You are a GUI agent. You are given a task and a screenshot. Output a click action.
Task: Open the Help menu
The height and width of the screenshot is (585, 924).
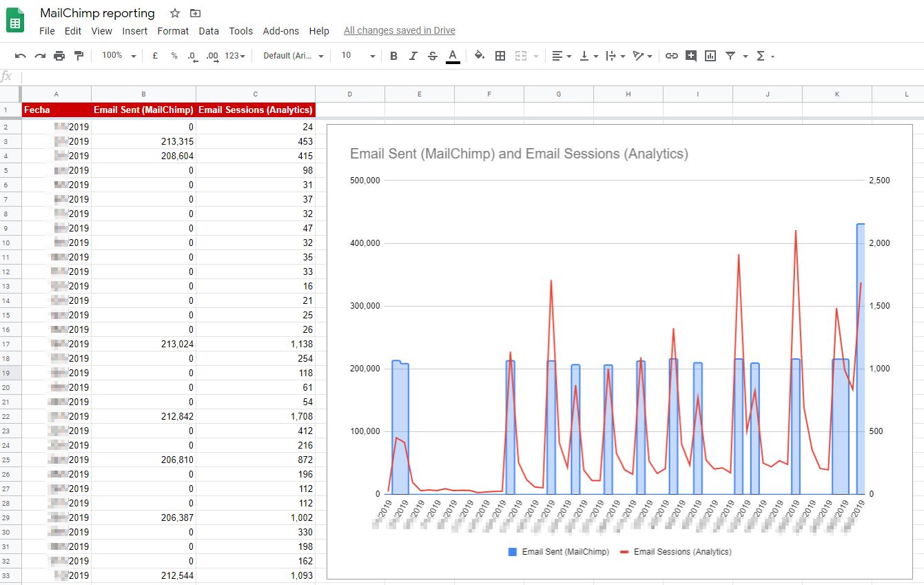pyautogui.click(x=319, y=31)
